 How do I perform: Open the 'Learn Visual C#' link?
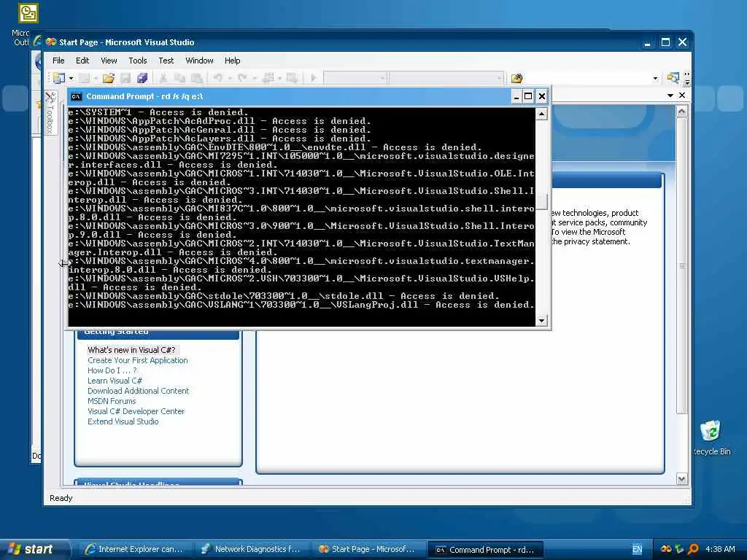[x=115, y=381]
